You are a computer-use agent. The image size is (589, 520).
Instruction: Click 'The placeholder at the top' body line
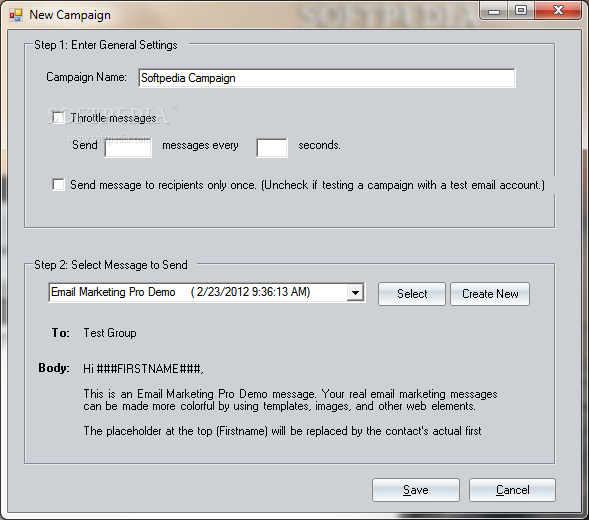(x=282, y=431)
